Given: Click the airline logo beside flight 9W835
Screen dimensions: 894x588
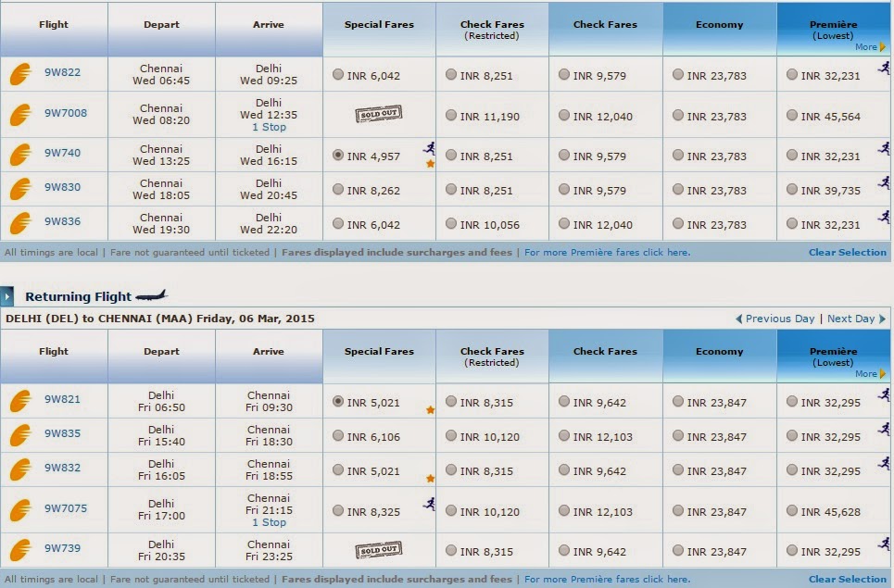Looking at the screenshot, I should tap(20, 435).
